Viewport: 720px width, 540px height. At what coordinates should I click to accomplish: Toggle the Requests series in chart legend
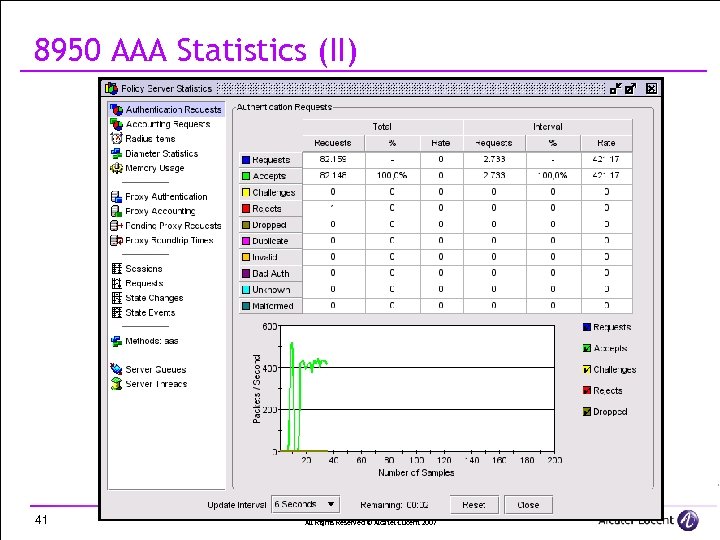(x=586, y=327)
